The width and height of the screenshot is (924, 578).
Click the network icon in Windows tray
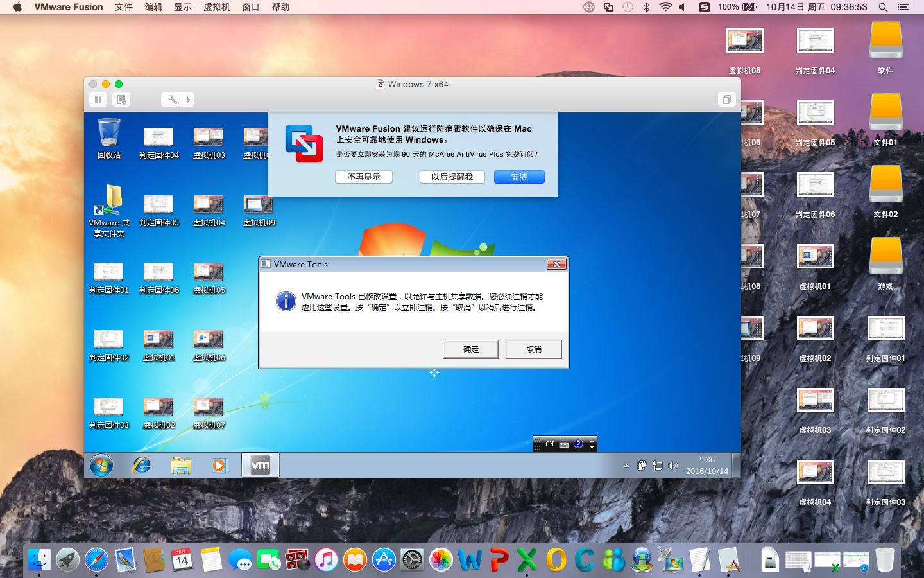click(657, 466)
